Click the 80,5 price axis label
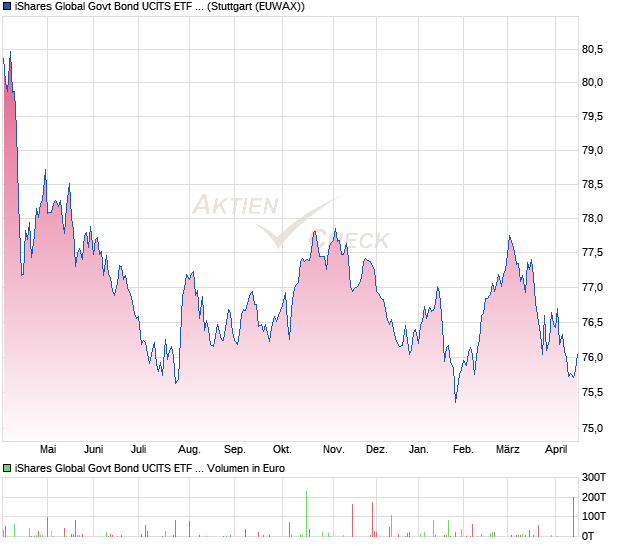620x546 pixels. tap(592, 49)
